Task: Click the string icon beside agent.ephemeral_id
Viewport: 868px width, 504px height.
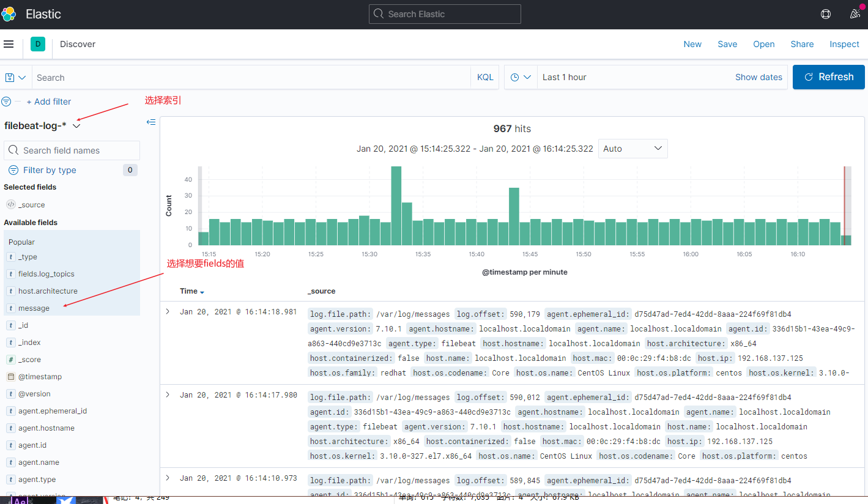Action: (11, 411)
